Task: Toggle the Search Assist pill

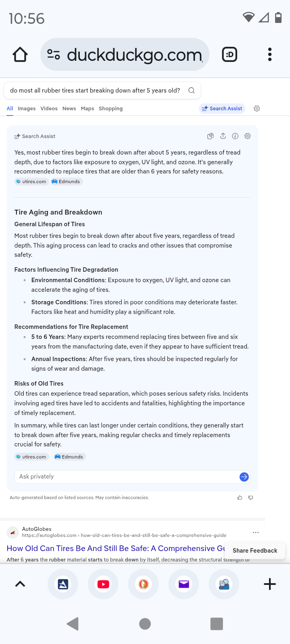Action: point(222,109)
